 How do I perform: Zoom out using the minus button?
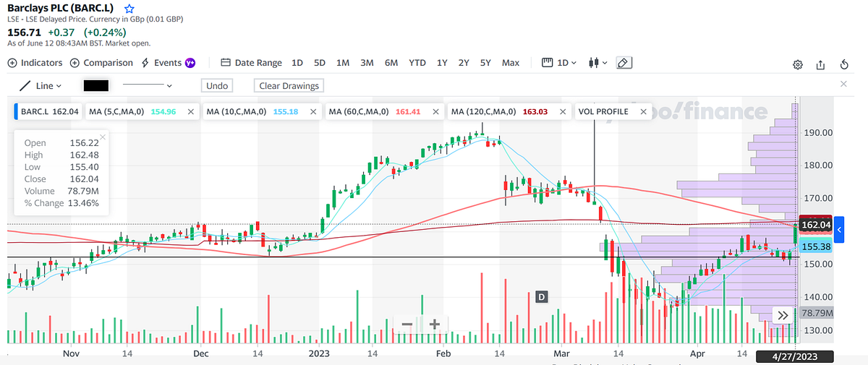[x=407, y=325]
